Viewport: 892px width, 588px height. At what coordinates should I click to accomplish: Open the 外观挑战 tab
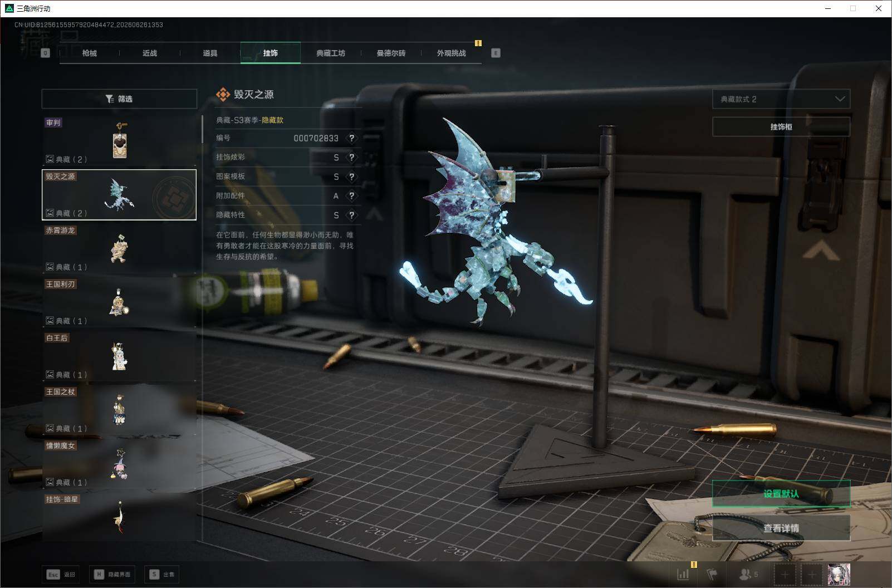pyautogui.click(x=451, y=53)
